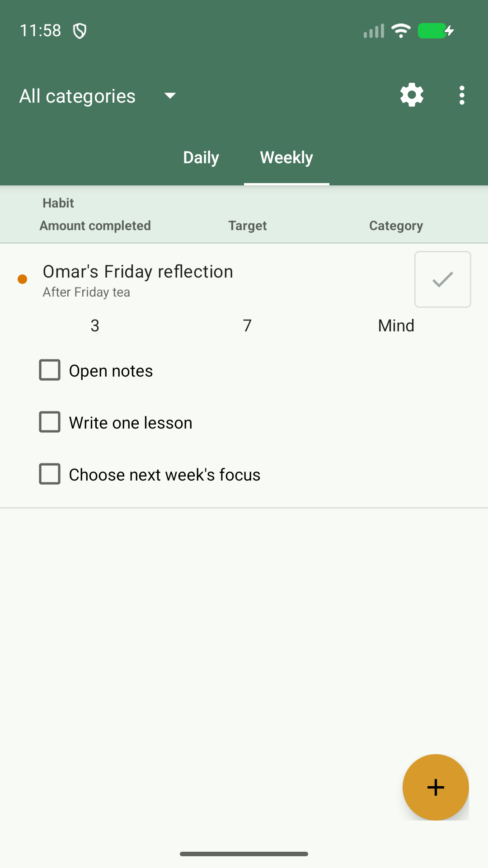488x868 pixels.
Task: Open the All categories selector label
Action: [77, 96]
